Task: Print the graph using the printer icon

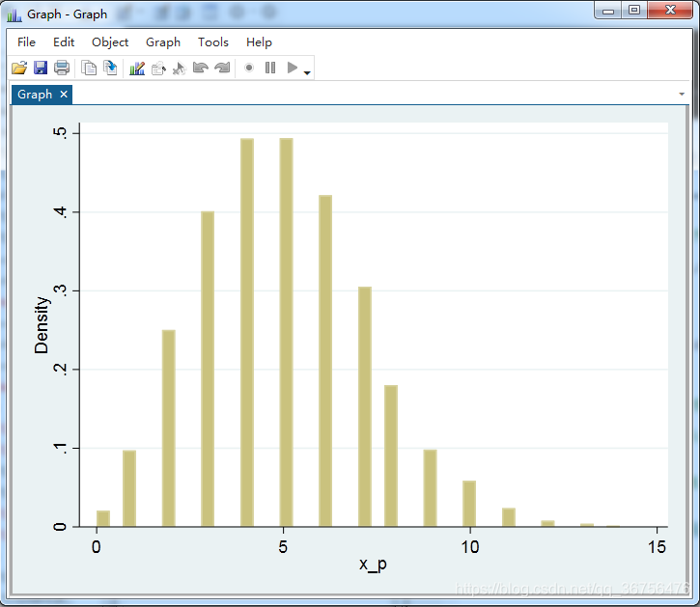Action: 62,68
